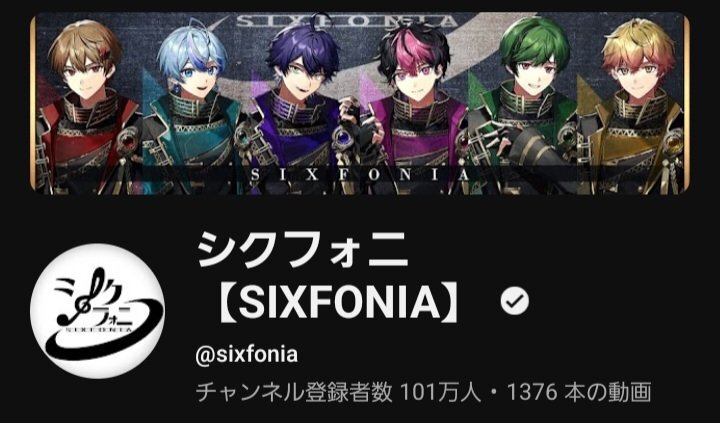
Task: Click the SIXFONIA caption strip on banner
Action: tap(360, 175)
